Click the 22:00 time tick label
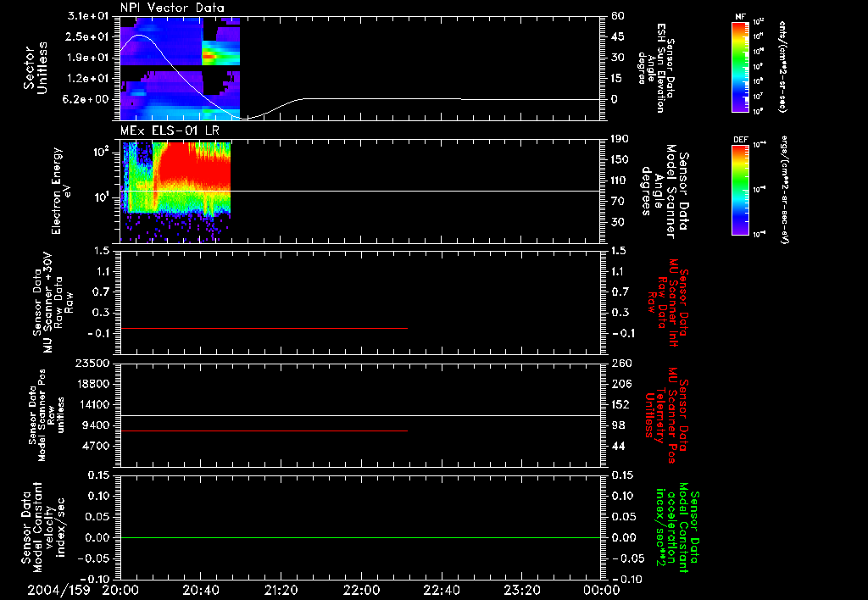The image size is (868, 600). tap(361, 590)
